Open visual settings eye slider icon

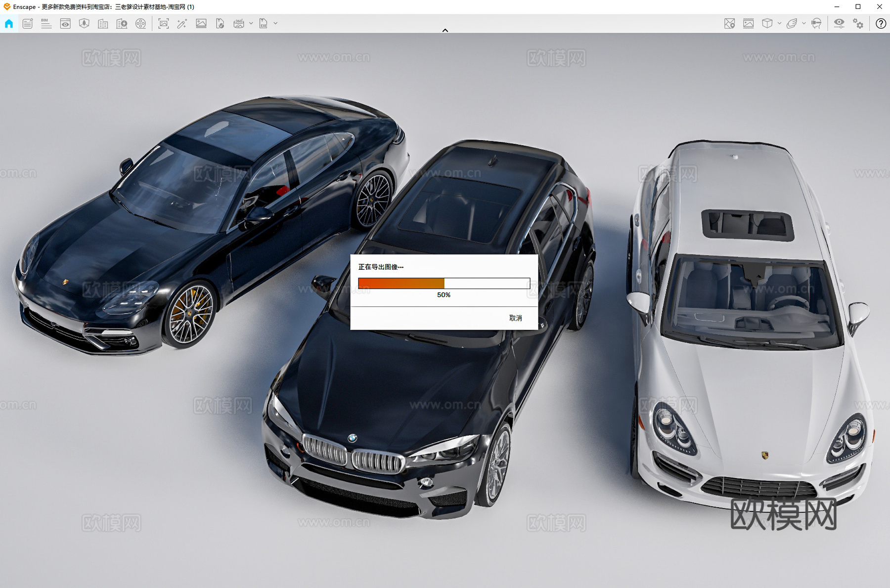point(839,24)
